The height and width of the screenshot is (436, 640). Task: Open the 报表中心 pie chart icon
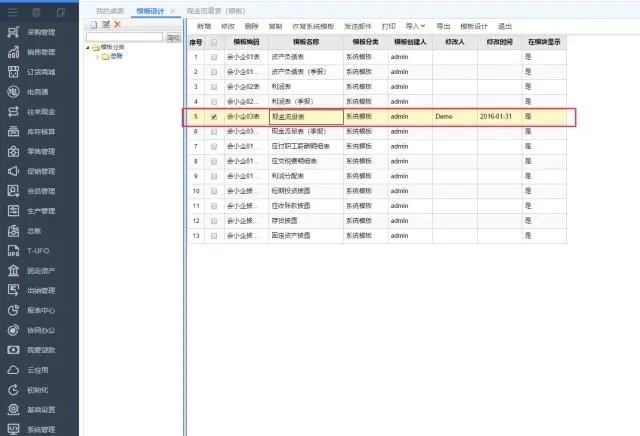click(x=13, y=310)
